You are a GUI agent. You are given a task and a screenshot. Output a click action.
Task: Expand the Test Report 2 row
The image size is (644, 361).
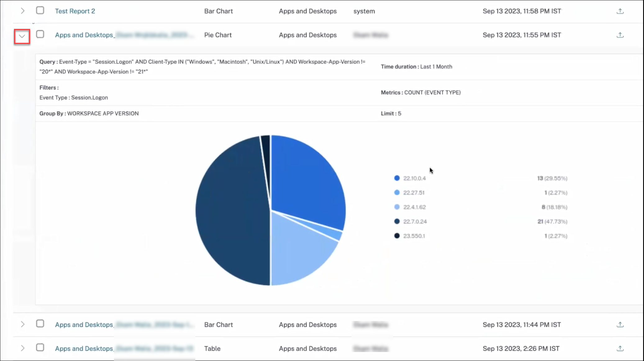click(23, 11)
